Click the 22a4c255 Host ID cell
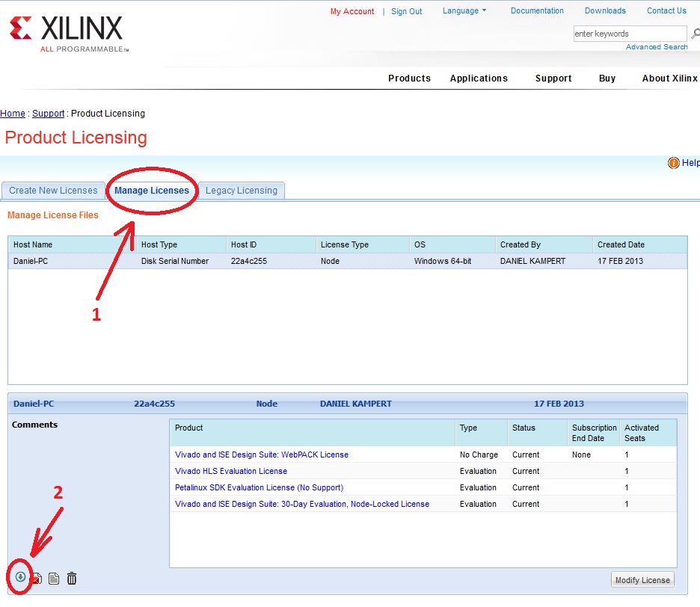 (x=248, y=261)
